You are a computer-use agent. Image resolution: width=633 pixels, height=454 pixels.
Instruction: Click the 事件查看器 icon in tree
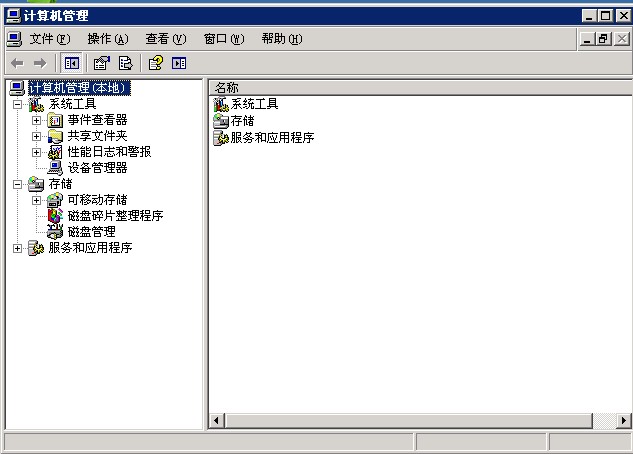(55, 120)
